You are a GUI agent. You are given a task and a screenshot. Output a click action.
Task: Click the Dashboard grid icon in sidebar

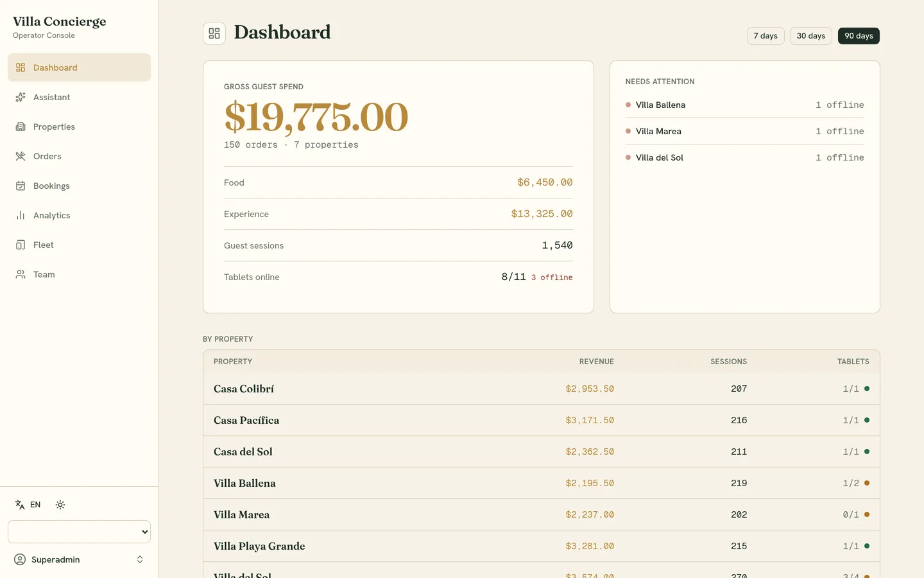21,67
